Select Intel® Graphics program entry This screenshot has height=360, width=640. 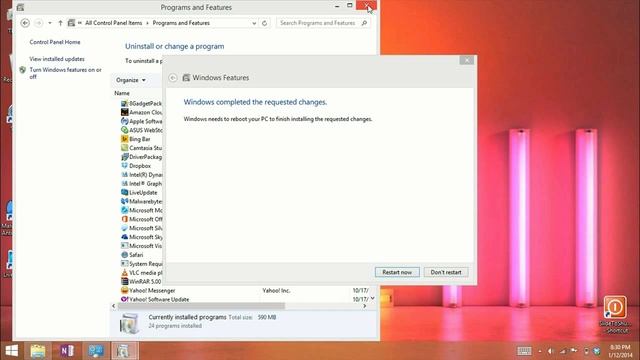(141, 184)
